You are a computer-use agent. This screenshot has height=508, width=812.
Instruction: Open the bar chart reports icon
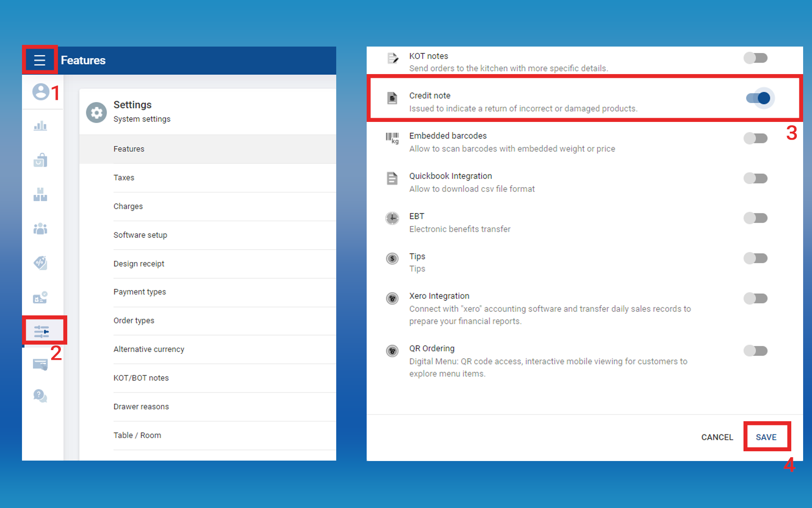(x=40, y=126)
